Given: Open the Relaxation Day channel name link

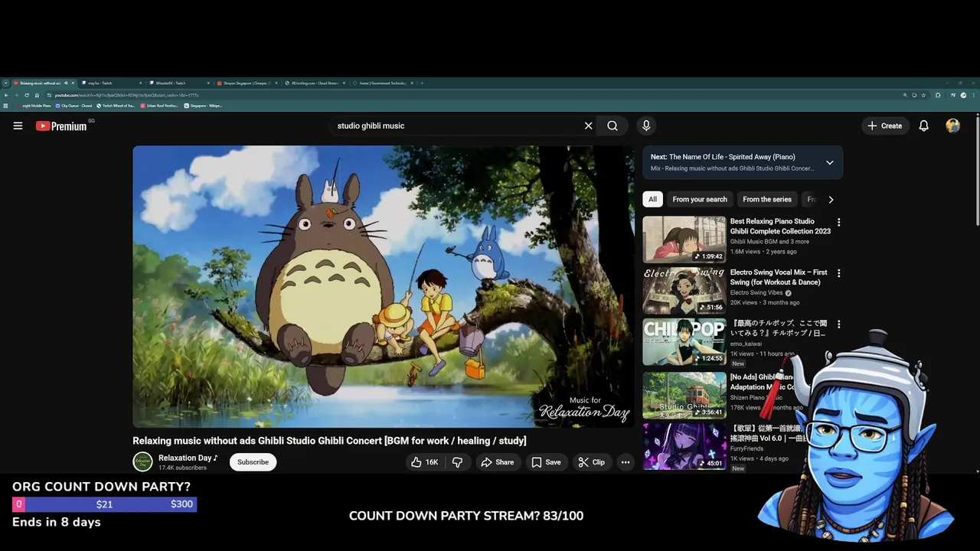Looking at the screenshot, I should pos(188,458).
